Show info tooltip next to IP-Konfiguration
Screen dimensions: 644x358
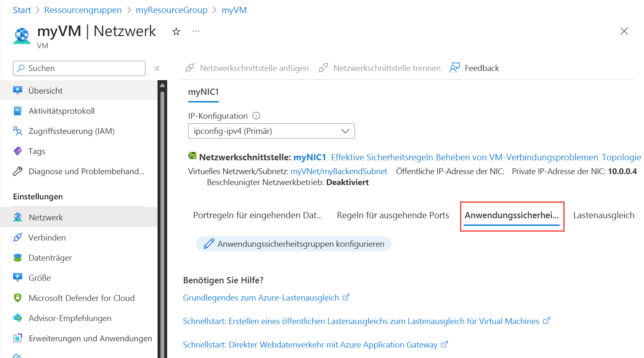[x=256, y=115]
